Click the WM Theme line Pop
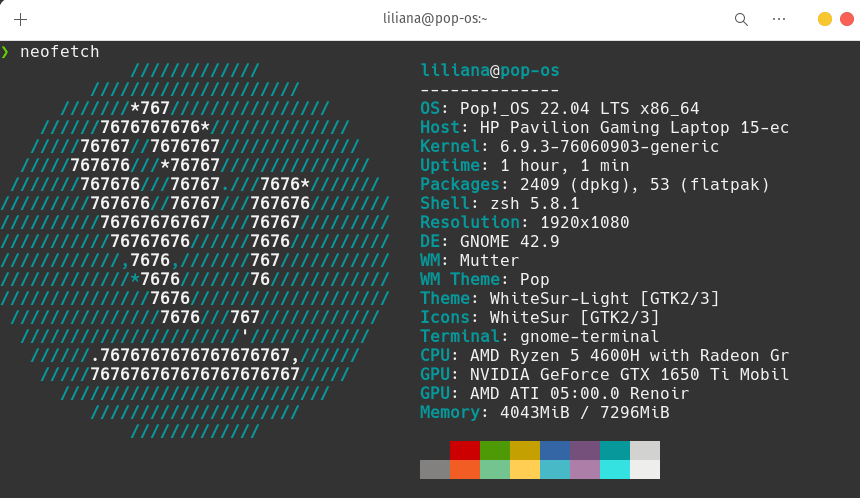860x498 pixels. point(485,280)
